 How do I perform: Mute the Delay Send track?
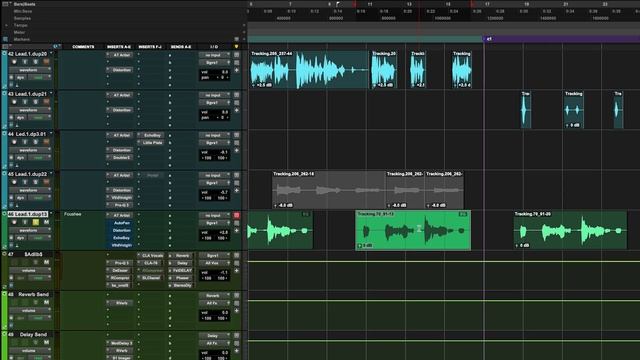tap(46, 342)
